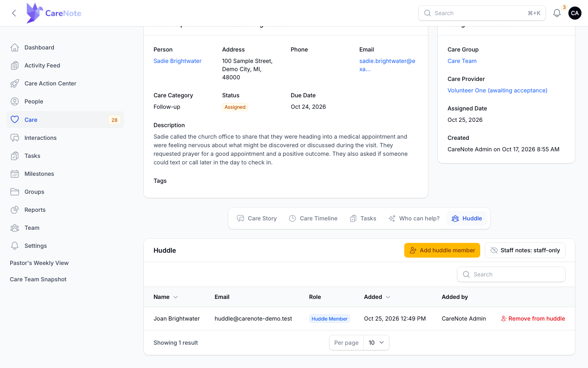
Task: Click Sadie's email address link
Action: point(387,65)
